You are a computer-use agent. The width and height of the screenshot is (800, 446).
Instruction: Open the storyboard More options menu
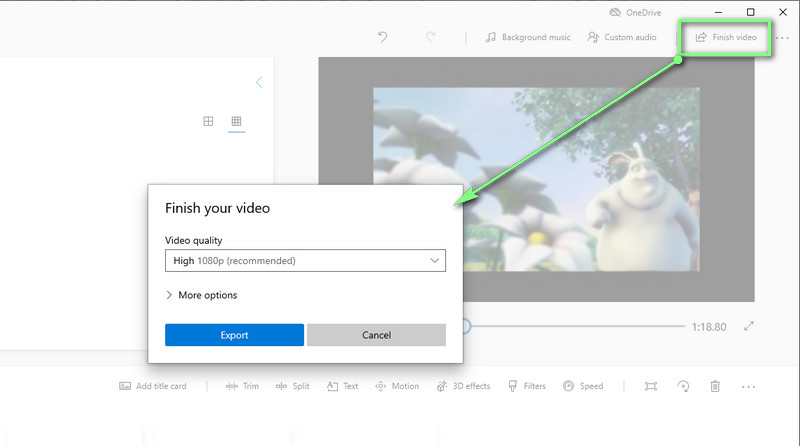pos(748,387)
